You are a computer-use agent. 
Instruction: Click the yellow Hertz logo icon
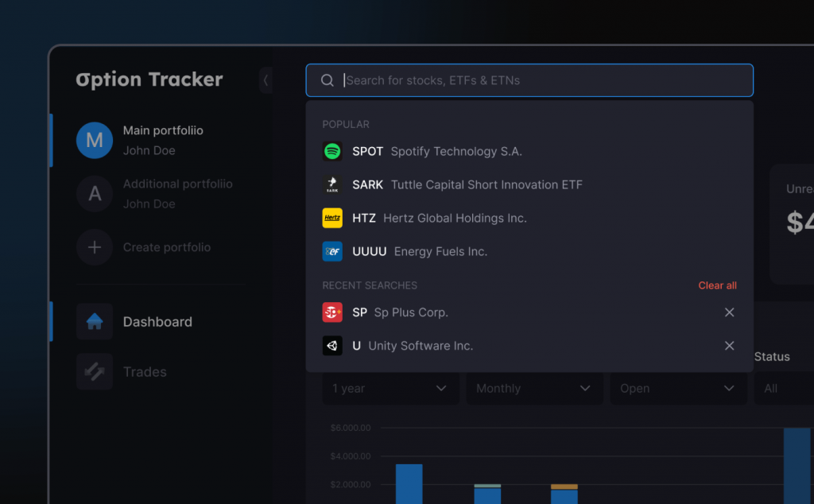pos(332,218)
